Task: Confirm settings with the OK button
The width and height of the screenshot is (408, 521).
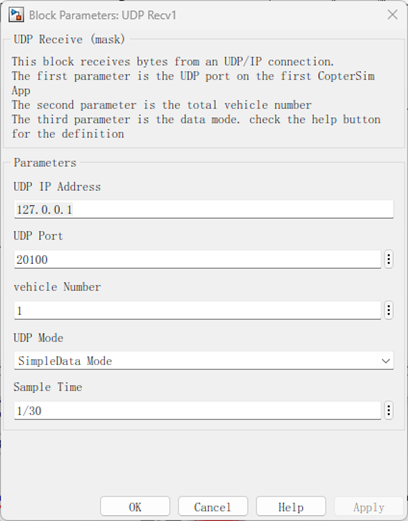Action: [x=135, y=507]
